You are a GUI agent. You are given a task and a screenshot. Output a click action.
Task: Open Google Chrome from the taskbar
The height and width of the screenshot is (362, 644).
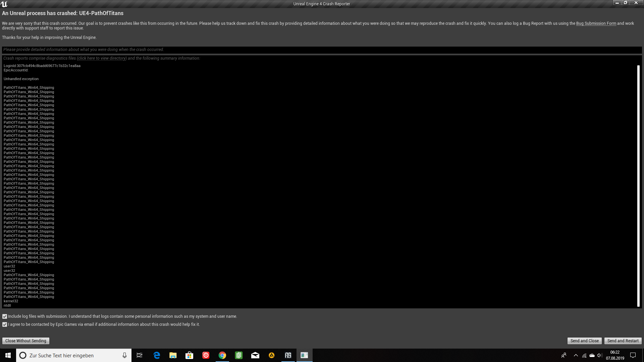222,355
